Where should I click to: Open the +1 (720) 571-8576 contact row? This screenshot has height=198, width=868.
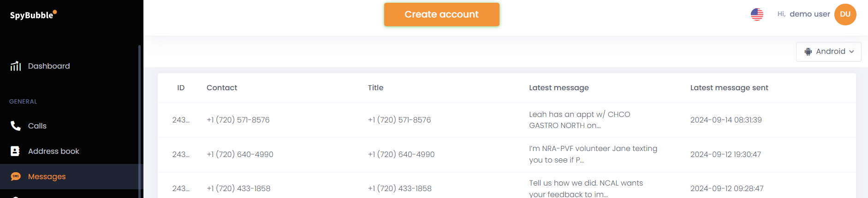[238, 120]
